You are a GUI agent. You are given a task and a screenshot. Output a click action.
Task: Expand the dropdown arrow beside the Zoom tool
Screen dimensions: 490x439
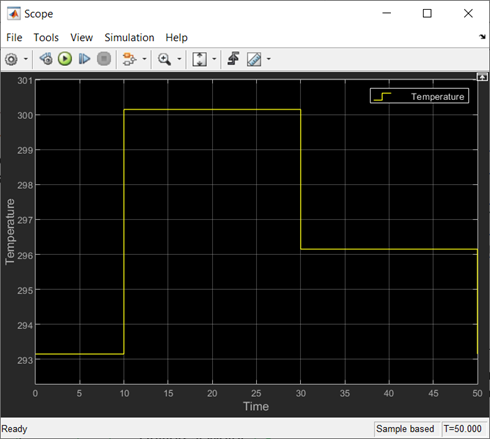179,59
